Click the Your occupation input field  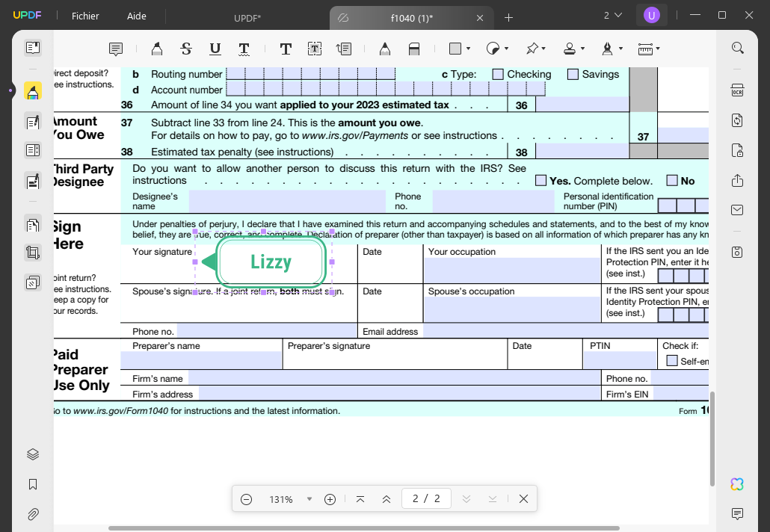pos(512,270)
